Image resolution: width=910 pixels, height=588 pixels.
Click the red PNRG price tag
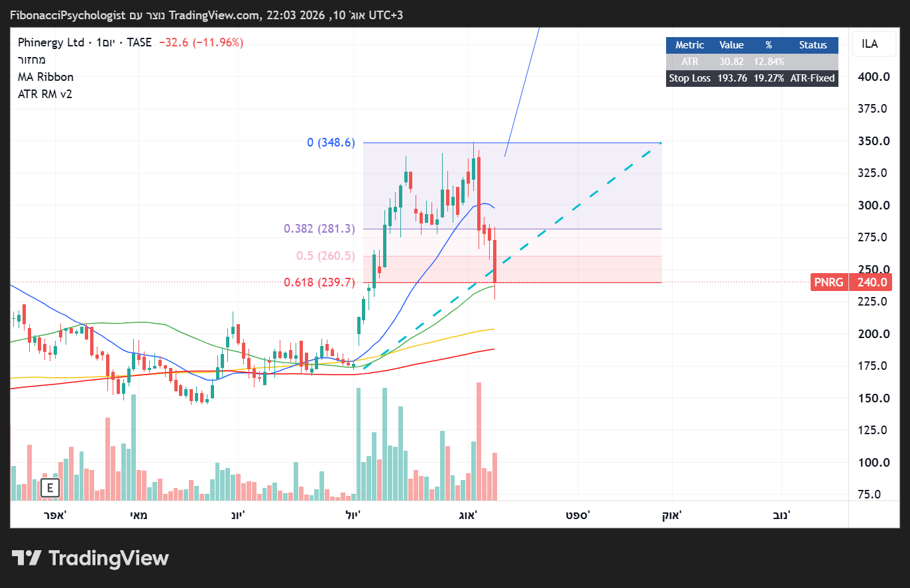852,282
